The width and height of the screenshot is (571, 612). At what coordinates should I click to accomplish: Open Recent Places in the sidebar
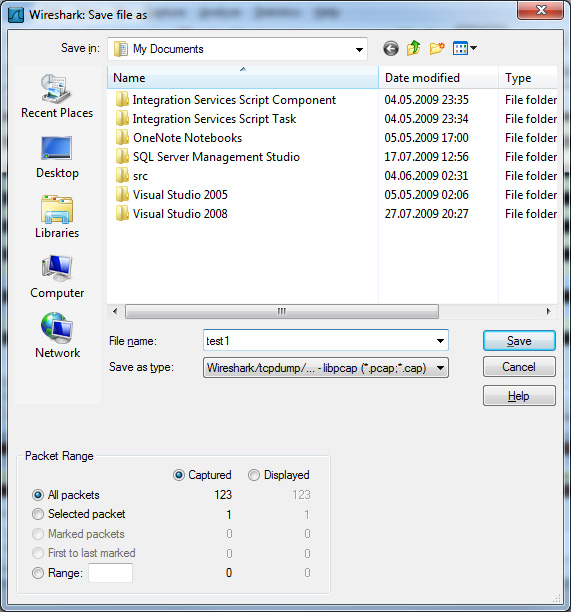point(57,96)
